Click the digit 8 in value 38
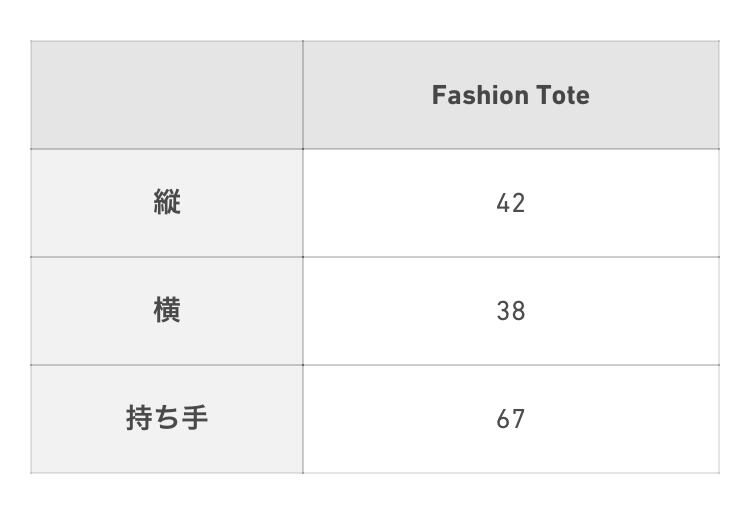Screen dimensions: 750x530 518,311
